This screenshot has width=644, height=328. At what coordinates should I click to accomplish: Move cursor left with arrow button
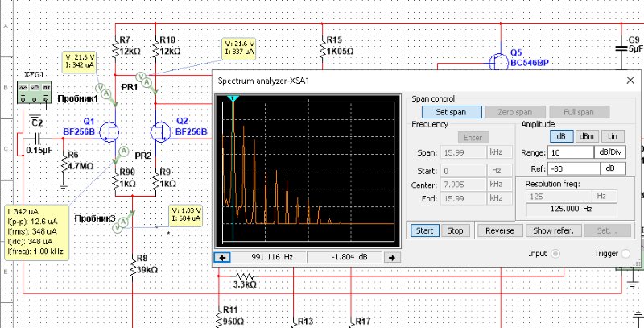222,257
